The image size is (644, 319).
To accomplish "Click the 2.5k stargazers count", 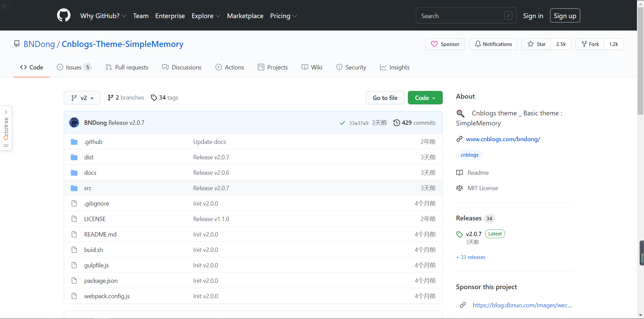I will (561, 44).
